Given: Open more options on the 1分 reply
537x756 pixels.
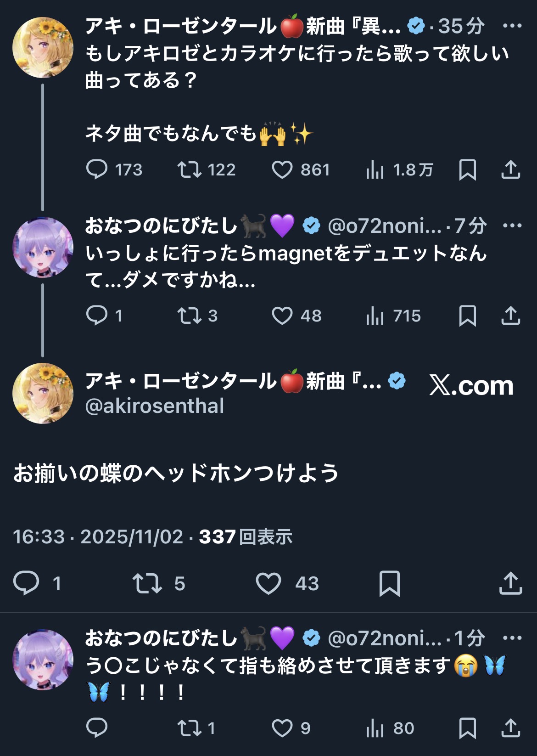Looking at the screenshot, I should coord(512,638).
